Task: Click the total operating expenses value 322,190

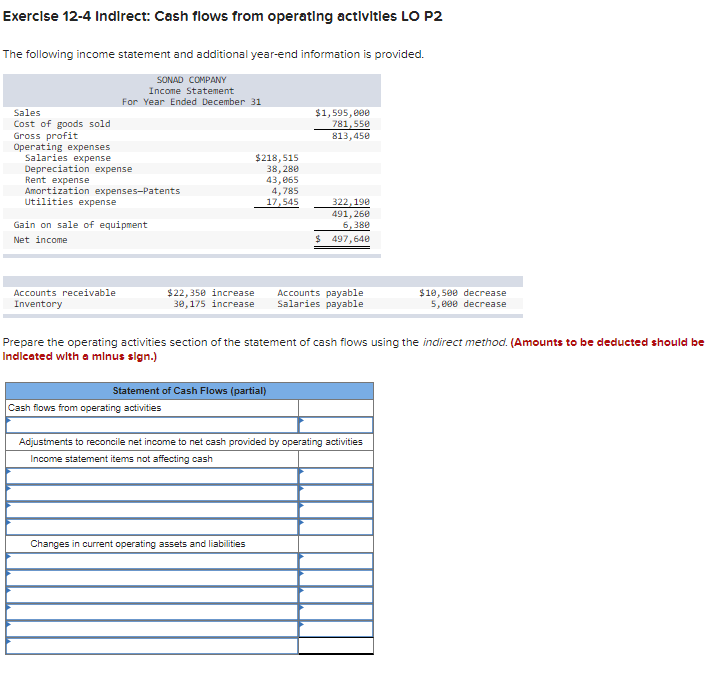Action: pos(350,202)
